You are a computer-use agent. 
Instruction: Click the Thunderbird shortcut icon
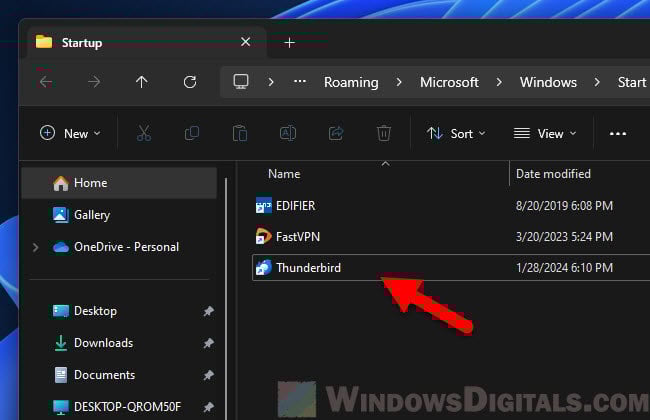pos(263,267)
